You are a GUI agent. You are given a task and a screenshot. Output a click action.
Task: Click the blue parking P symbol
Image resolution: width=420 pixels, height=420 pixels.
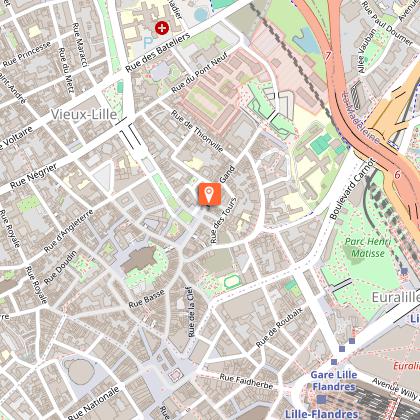(x=148, y=42)
